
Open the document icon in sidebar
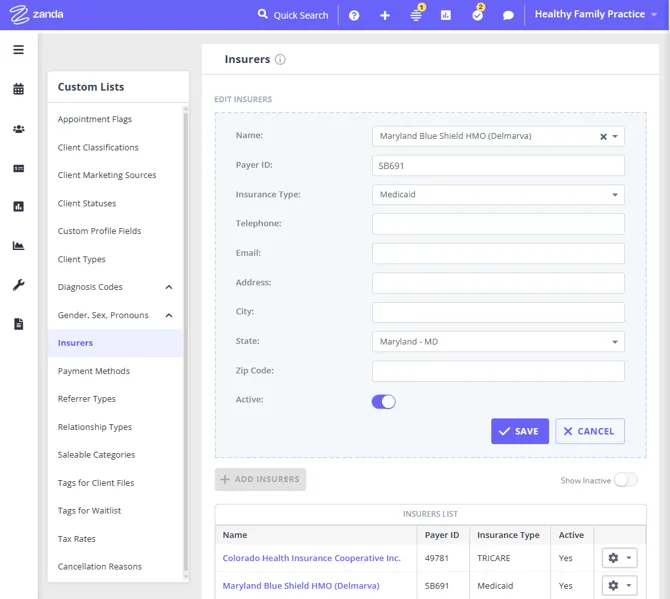pyautogui.click(x=18, y=324)
